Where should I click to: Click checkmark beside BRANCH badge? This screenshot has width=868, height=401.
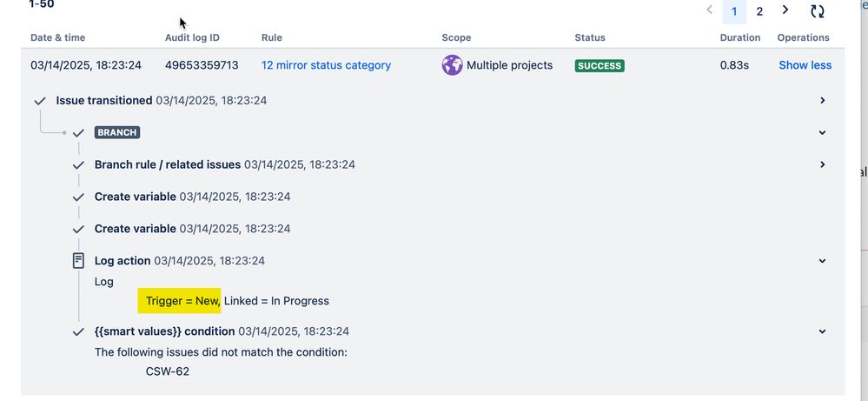[x=78, y=133]
